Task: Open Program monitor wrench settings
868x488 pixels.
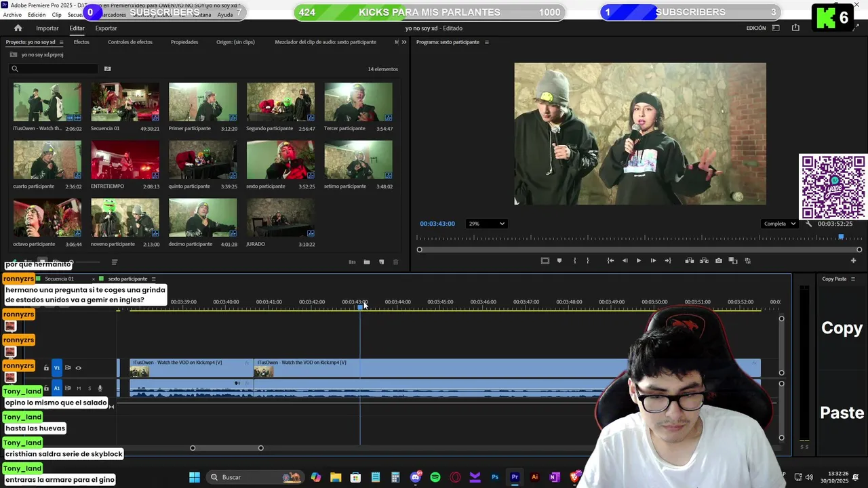Action: coord(808,224)
